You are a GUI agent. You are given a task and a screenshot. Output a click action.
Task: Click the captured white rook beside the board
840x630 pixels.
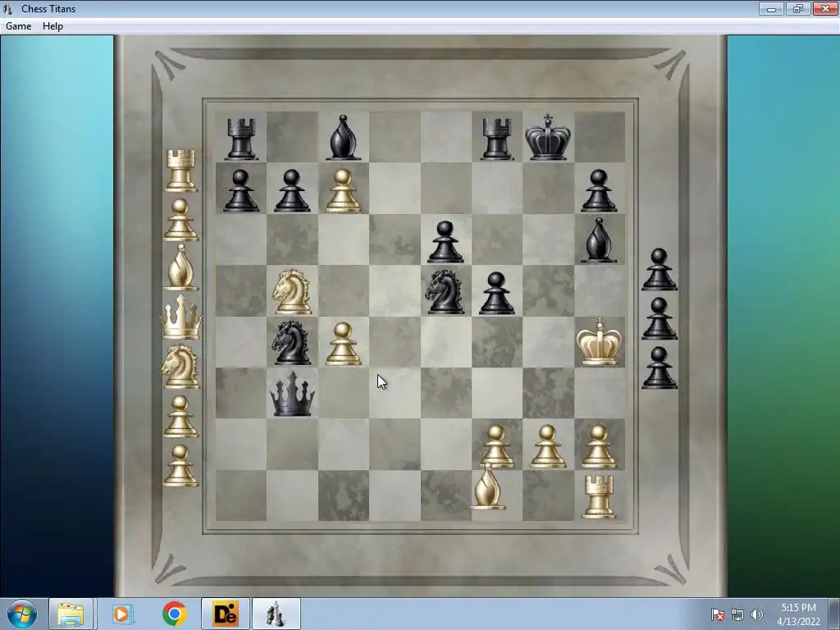[180, 171]
